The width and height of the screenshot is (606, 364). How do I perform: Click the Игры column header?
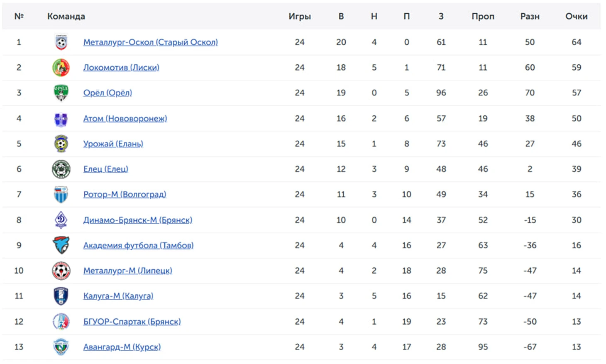(300, 16)
